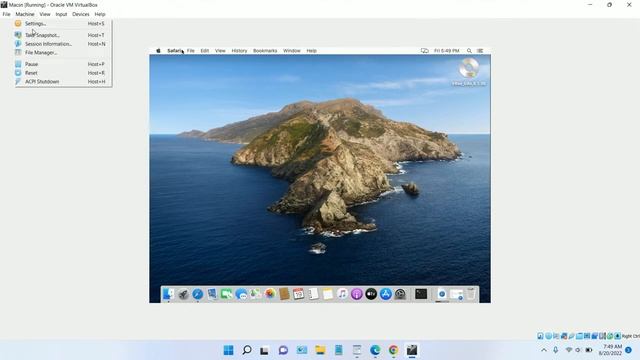Image resolution: width=640 pixels, height=360 pixels.
Task: Launch Microsoft Edge from the taskbar
Action: (x=375, y=350)
